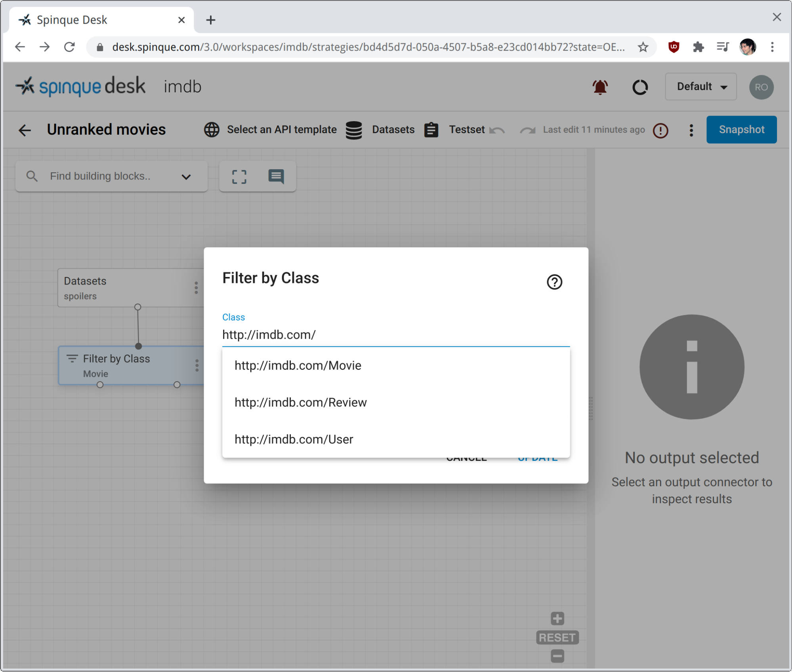
Task: Select http://imdb.com/Review from suggestions
Action: (x=396, y=402)
